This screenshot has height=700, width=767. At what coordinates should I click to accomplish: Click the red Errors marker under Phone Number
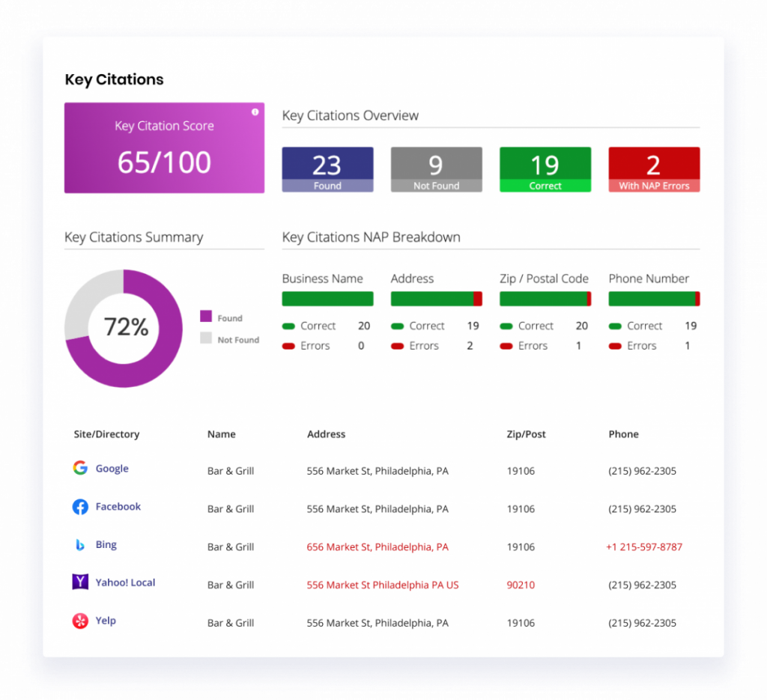[x=615, y=346]
